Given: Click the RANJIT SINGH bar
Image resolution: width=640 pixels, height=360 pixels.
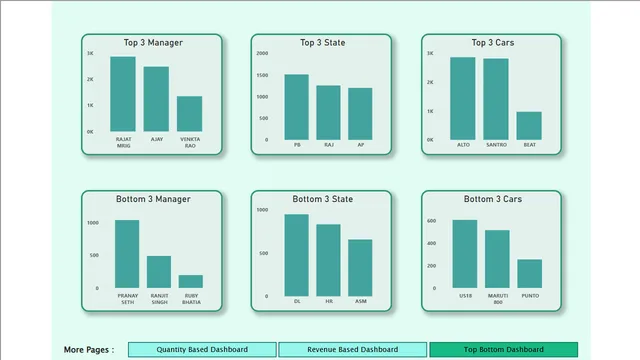Looking at the screenshot, I should point(159,272).
